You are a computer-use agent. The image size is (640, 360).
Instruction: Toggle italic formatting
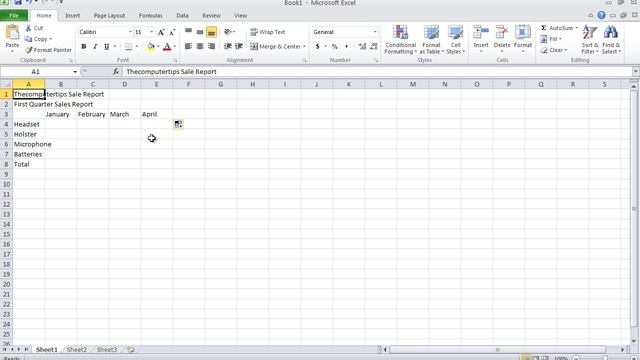(95, 47)
